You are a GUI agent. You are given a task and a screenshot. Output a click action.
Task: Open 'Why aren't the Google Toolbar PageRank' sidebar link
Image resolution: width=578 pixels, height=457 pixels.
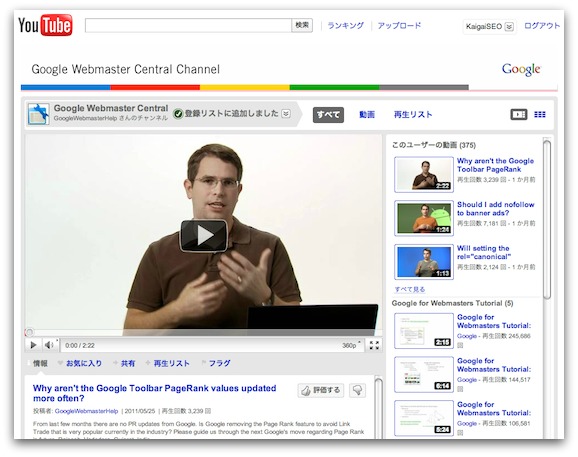495,165
